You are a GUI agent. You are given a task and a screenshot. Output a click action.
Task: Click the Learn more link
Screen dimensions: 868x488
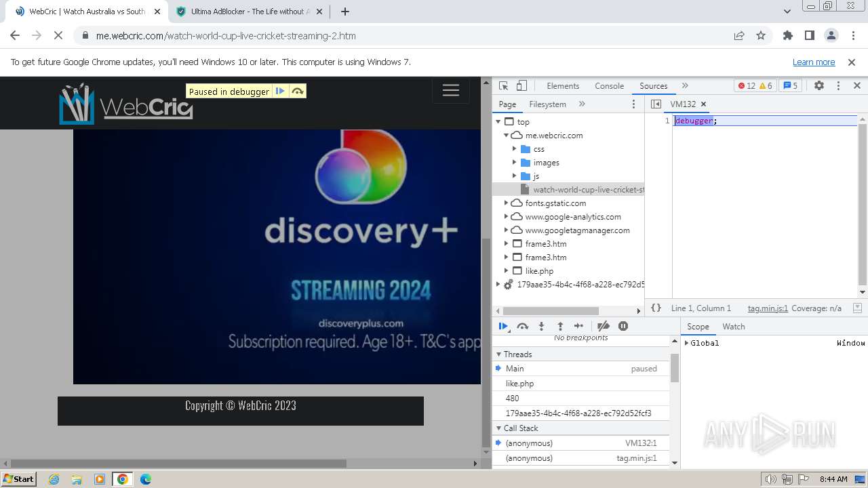click(814, 62)
